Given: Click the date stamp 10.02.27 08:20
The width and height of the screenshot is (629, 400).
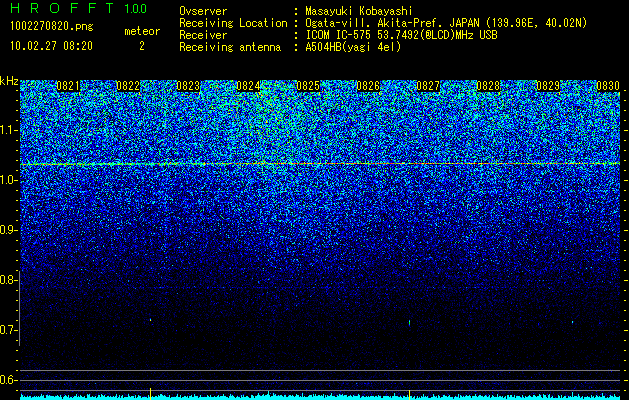Looking at the screenshot, I should pos(51,46).
